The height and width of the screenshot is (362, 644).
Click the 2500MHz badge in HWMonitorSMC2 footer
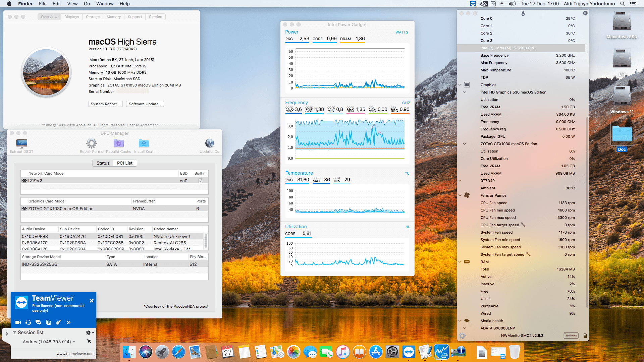[571, 336]
